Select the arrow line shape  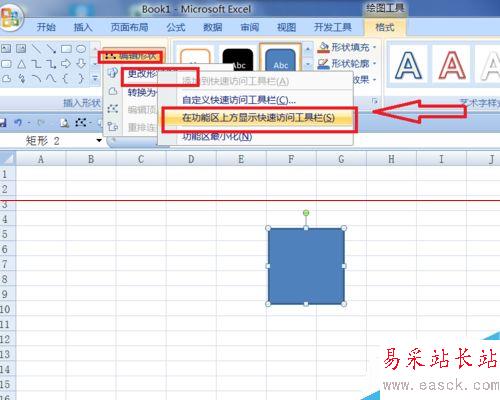[51, 49]
